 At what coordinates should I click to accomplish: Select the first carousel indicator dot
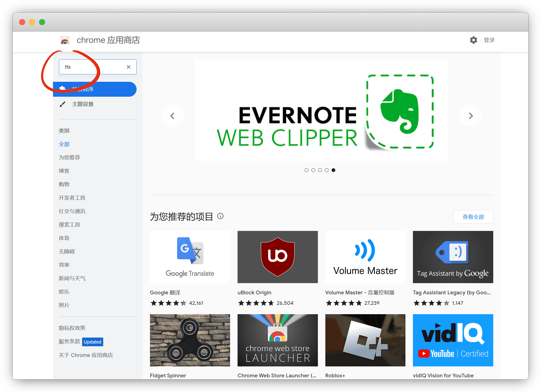[306, 170]
